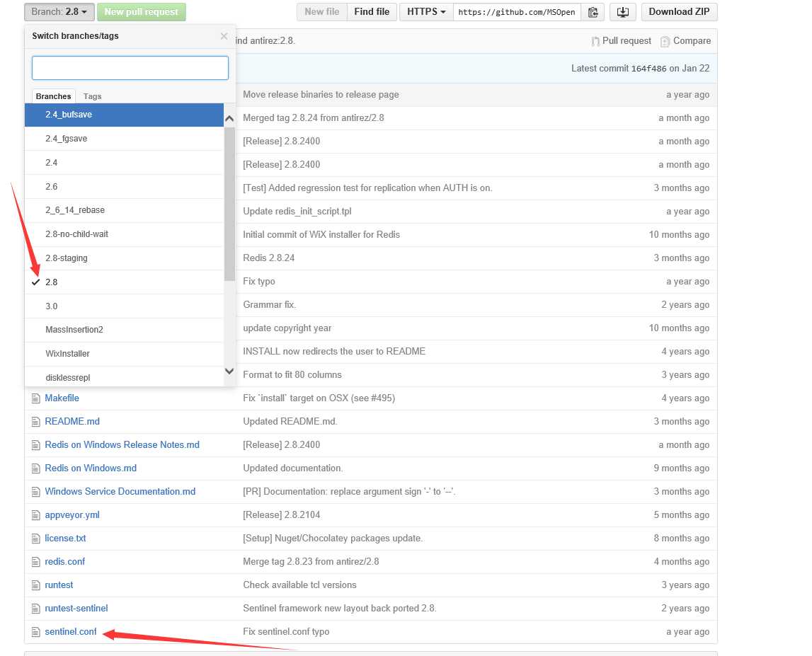Click the New pull request button

[142, 12]
